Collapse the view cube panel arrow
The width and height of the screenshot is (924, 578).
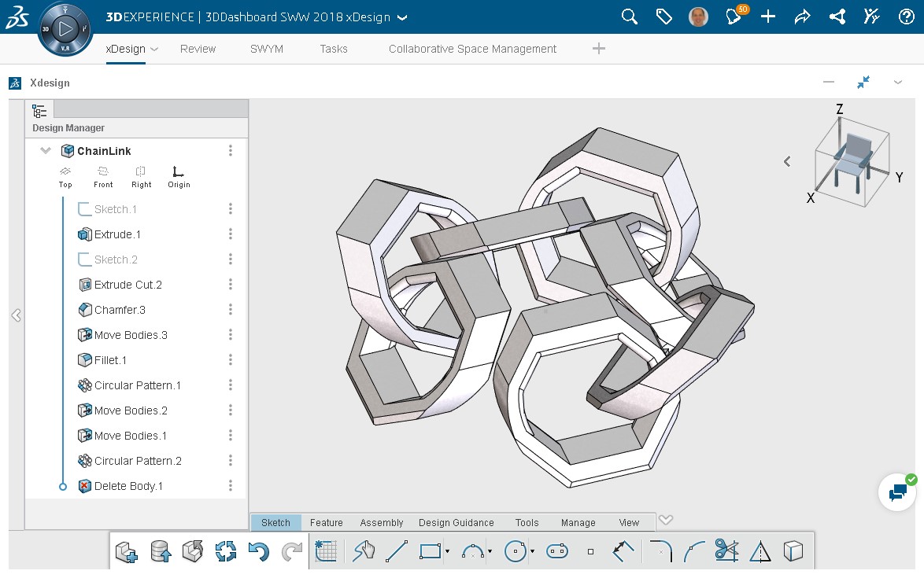[x=787, y=161]
